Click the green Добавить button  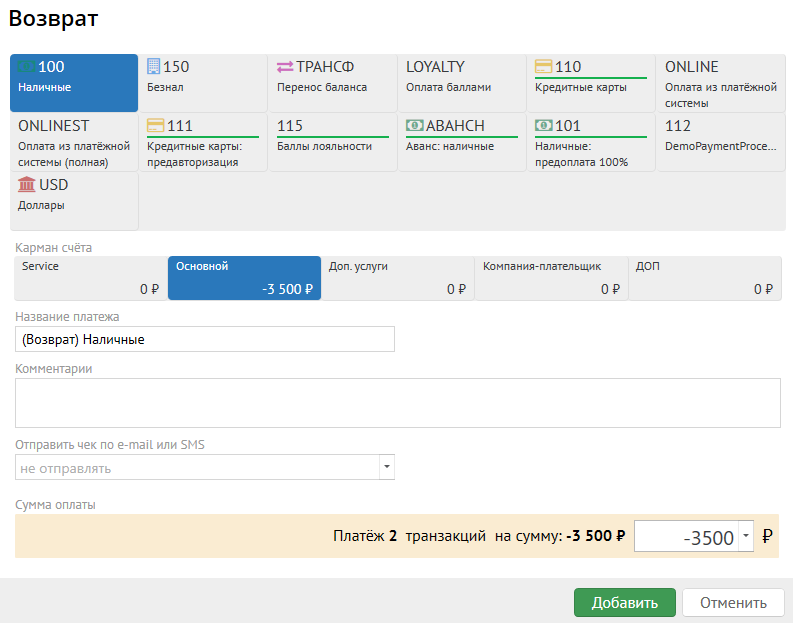point(624,603)
